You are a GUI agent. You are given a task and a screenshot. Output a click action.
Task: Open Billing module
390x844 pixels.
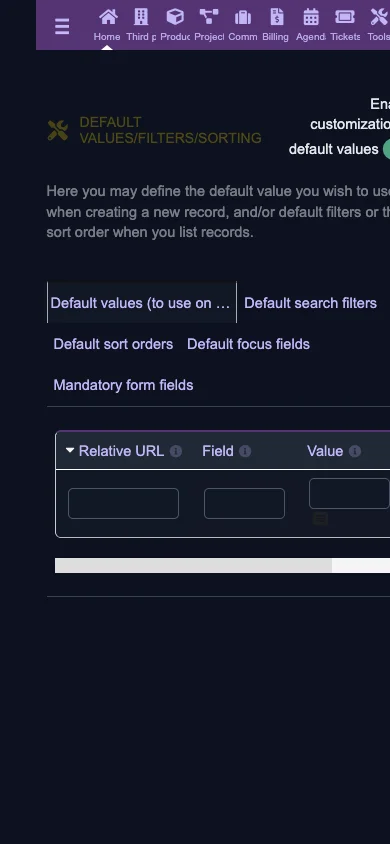[276, 25]
